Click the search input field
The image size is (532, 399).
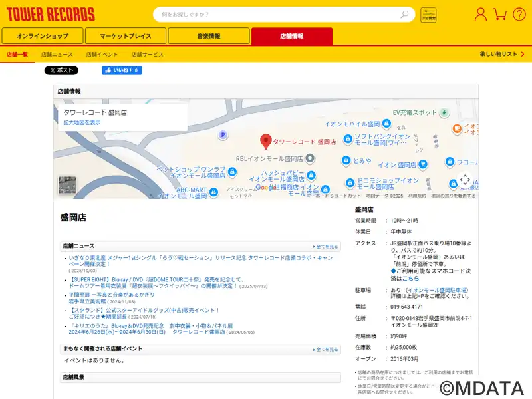284,15
